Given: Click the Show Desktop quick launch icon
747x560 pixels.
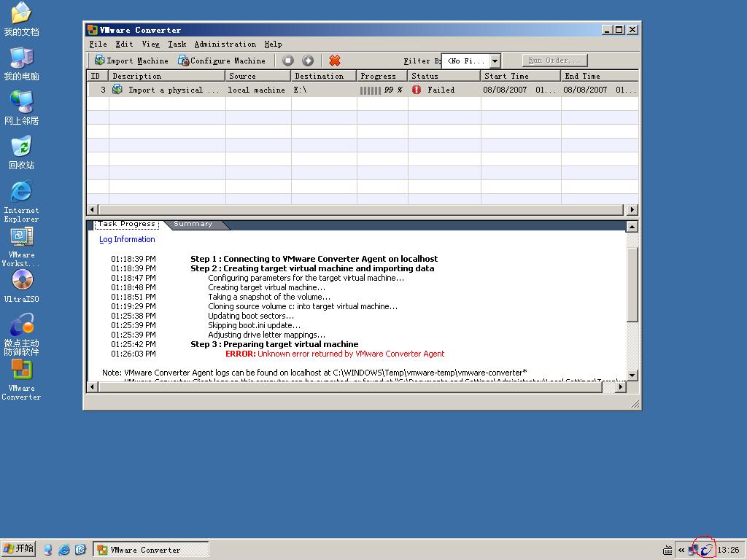Looking at the screenshot, I should [x=47, y=550].
